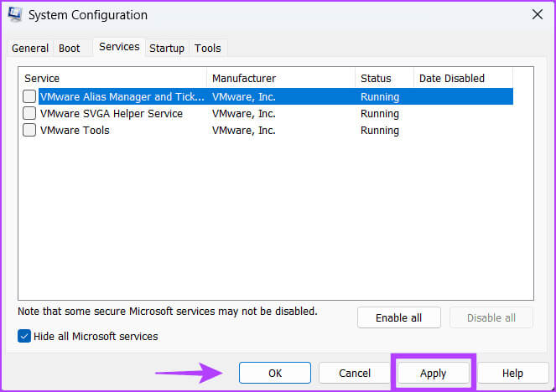Open Help from the dialog

[512, 373]
